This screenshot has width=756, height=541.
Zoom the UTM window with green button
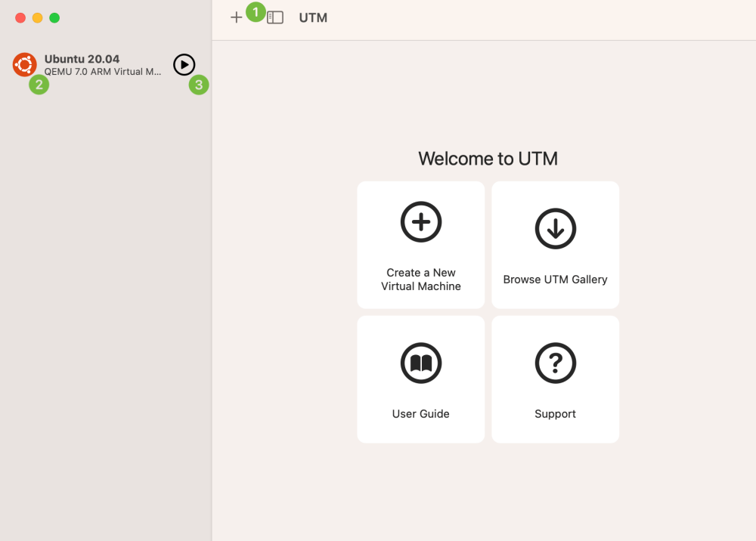click(54, 18)
